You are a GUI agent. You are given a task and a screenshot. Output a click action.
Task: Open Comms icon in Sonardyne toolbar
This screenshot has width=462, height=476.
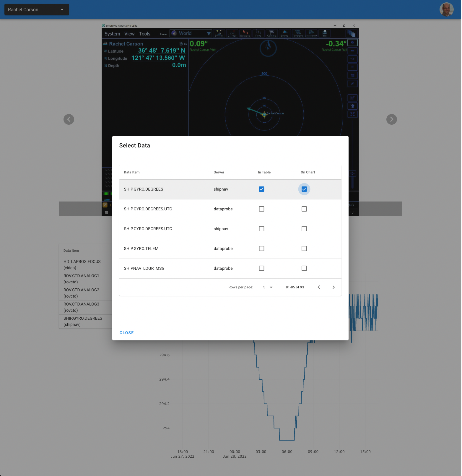click(x=271, y=33)
